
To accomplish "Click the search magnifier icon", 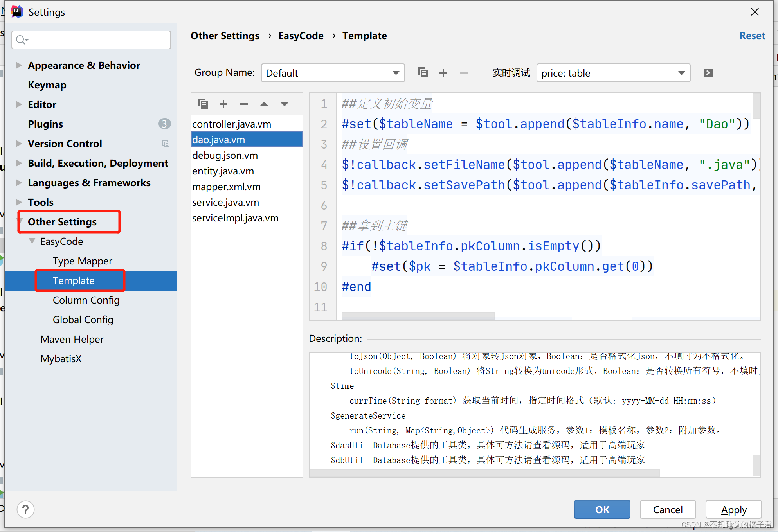I will tap(22, 40).
